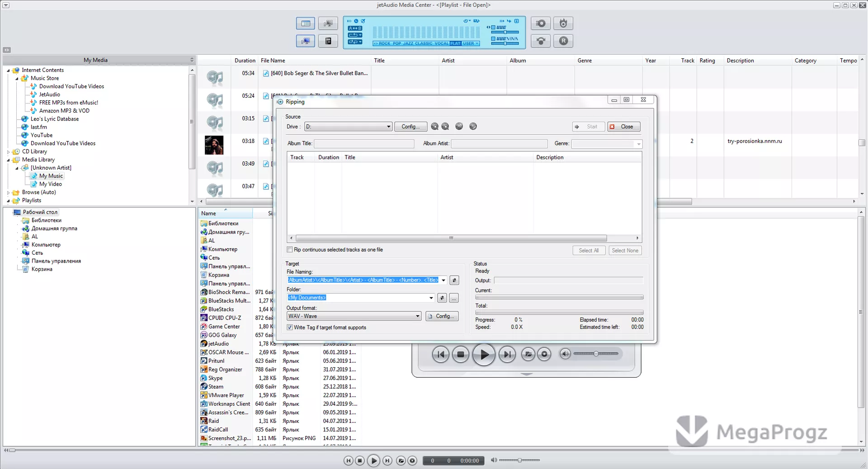Select VOCAL equalizer preset
868x469 pixels.
pyautogui.click(x=441, y=43)
